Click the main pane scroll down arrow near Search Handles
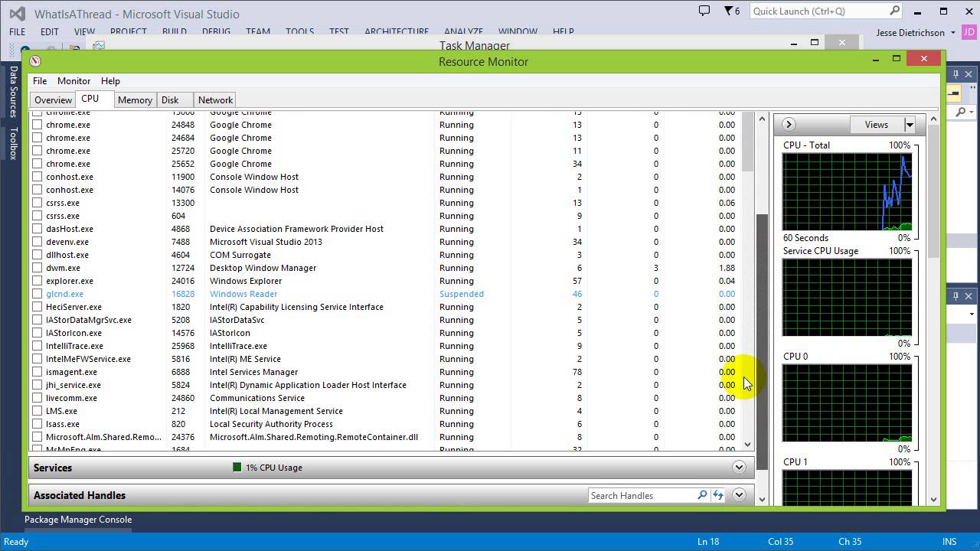 coord(762,499)
